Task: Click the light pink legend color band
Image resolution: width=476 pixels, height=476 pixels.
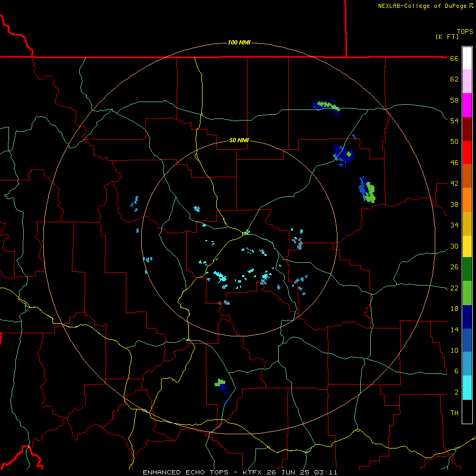Action: (467, 81)
